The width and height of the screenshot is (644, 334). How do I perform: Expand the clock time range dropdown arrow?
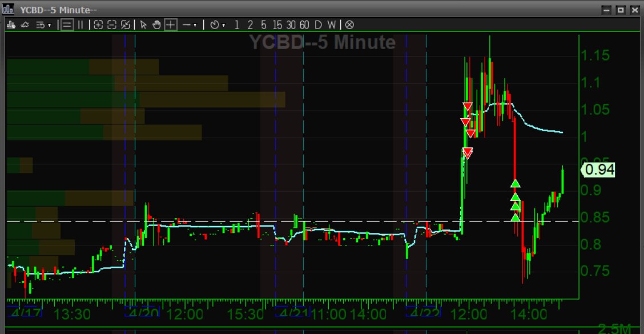(223, 26)
